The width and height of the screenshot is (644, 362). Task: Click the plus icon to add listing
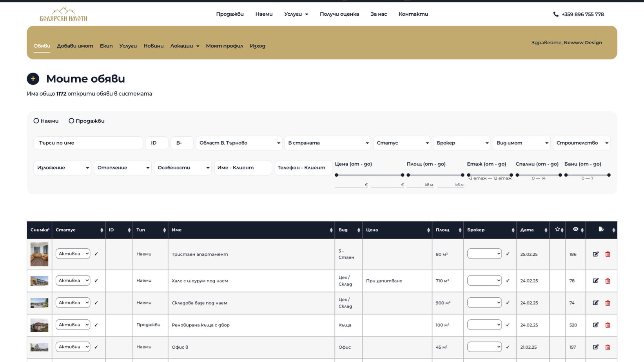pos(33,79)
